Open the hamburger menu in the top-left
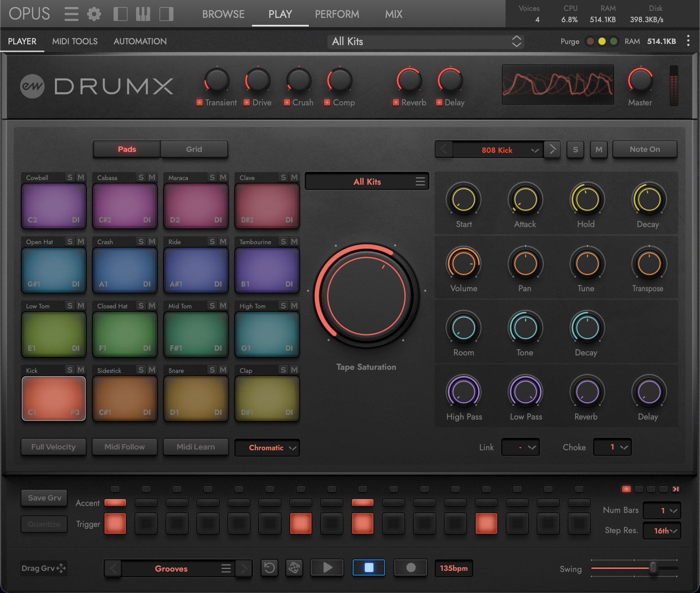The width and height of the screenshot is (700, 593). click(71, 14)
